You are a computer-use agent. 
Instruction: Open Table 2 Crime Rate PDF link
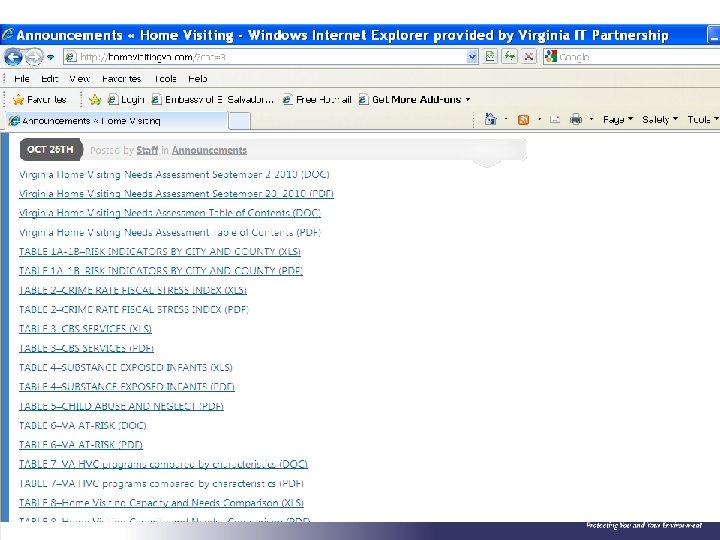pos(134,309)
